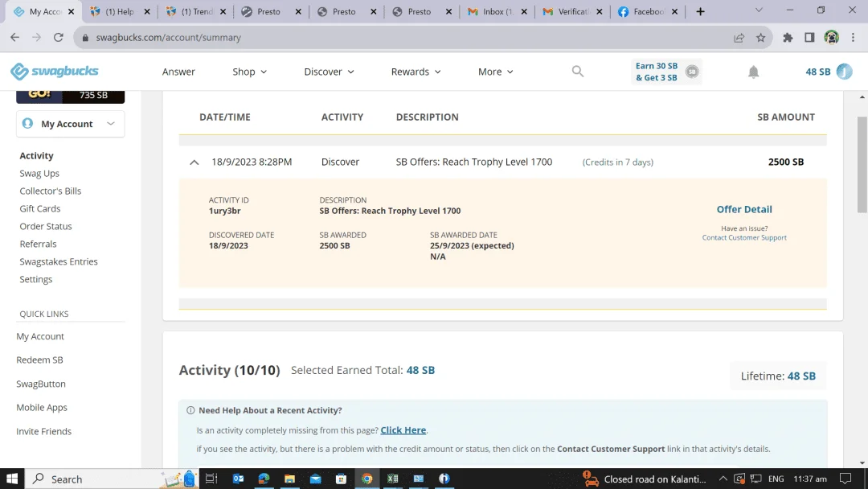868x489 pixels.
Task: Expand the Discover dropdown menu
Action: 329,72
